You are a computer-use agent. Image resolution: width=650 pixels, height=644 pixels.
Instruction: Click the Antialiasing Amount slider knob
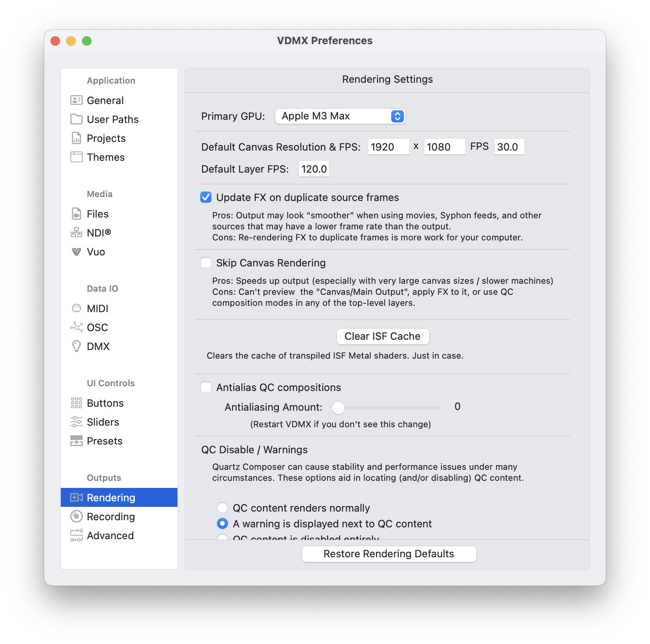338,408
